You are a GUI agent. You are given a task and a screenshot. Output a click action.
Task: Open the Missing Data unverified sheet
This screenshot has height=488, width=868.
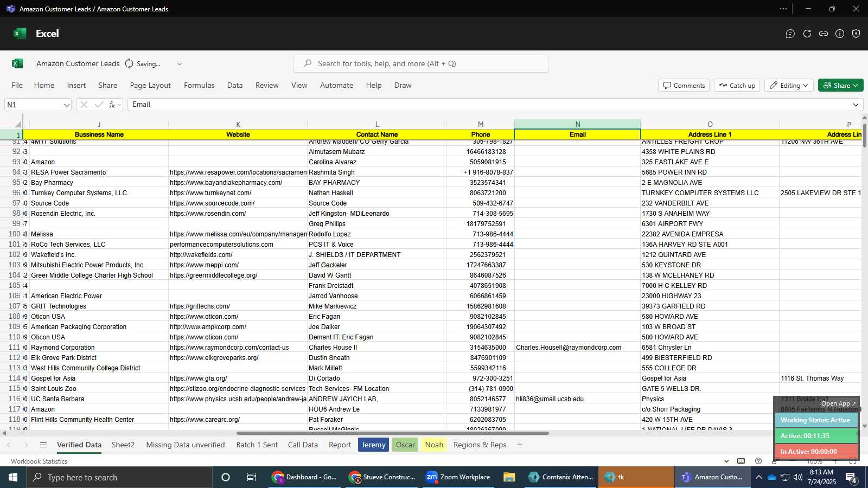[186, 445]
